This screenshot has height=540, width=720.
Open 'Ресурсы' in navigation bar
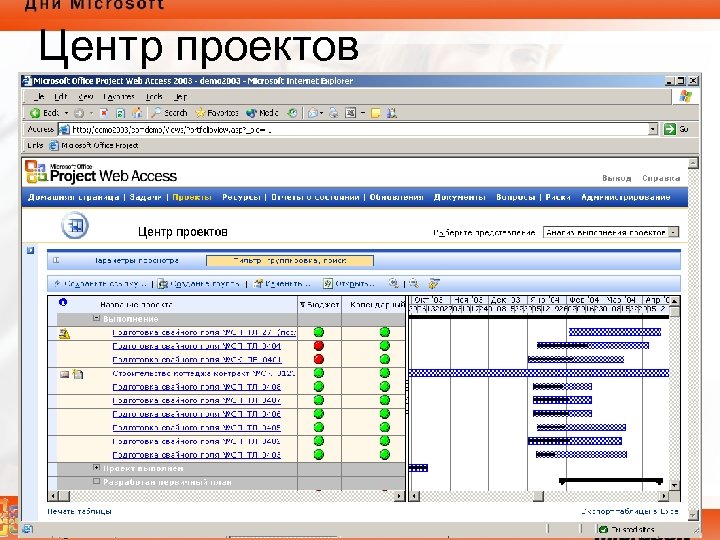click(x=241, y=197)
